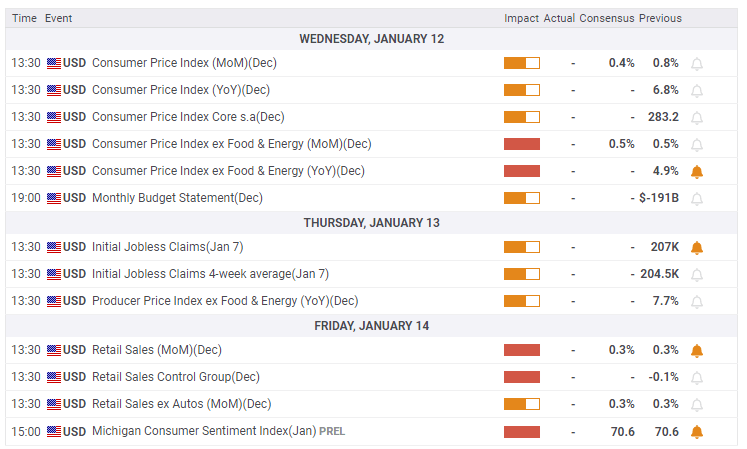The height and width of the screenshot is (449, 747).
Task: Expand the Initial Jobless Claims 4-week average row
Action: [210, 274]
